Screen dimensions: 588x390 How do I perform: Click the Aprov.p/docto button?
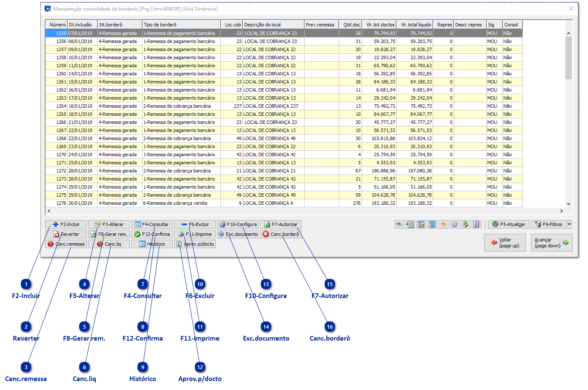pos(195,244)
